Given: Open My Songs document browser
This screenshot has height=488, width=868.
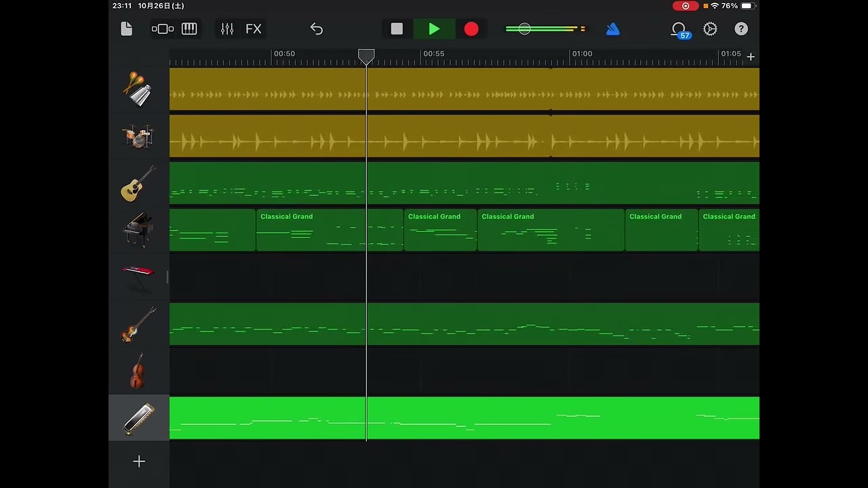Looking at the screenshot, I should 127,29.
